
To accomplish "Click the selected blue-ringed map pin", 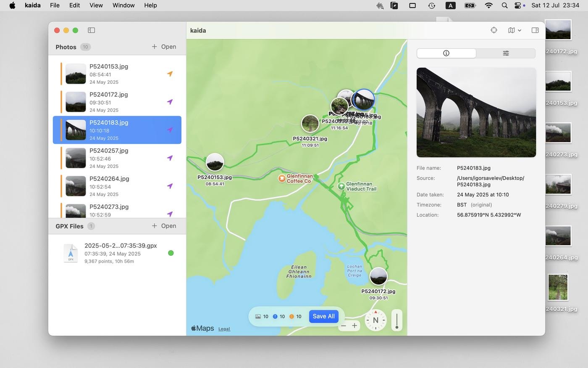I will pyautogui.click(x=364, y=100).
